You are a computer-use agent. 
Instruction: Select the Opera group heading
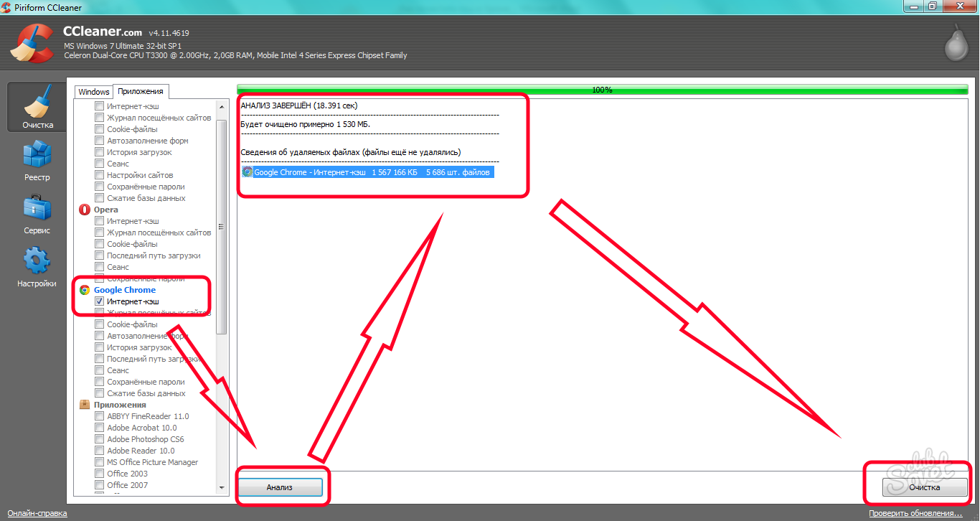click(x=106, y=210)
